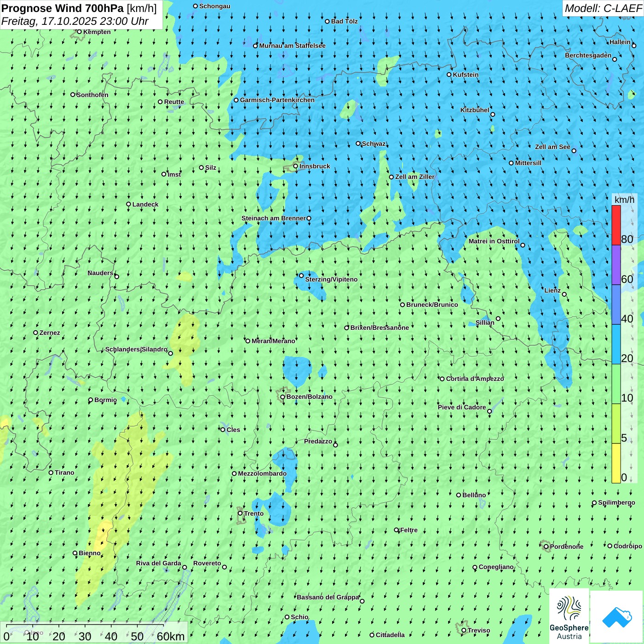Click the blue mountain cloud logo
The height and width of the screenshot is (644, 644).
[x=616, y=616]
